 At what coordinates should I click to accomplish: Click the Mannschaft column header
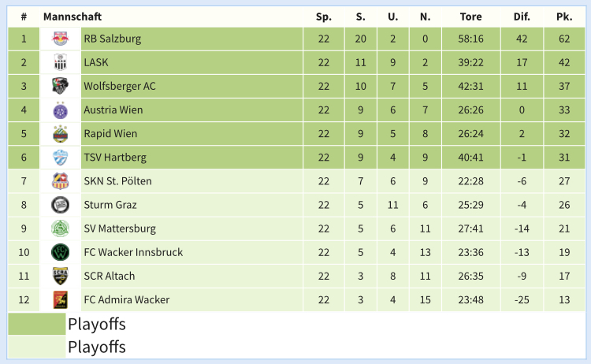pyautogui.click(x=72, y=17)
